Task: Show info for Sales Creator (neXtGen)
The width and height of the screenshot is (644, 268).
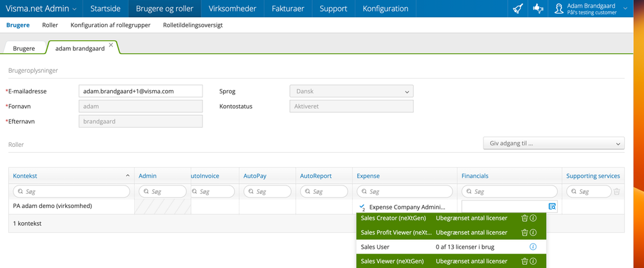Action: coord(533,218)
